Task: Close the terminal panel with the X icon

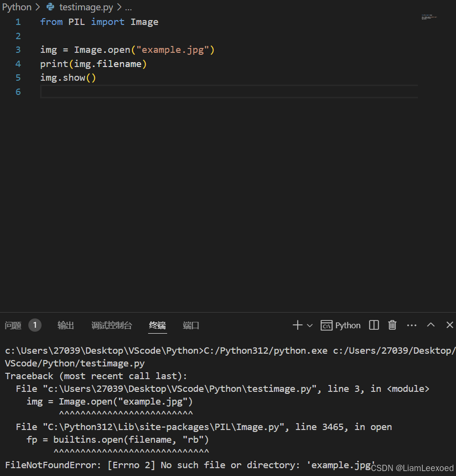Action: click(450, 325)
